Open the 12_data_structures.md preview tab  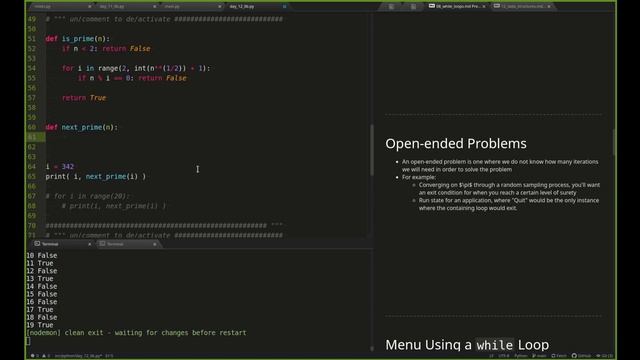point(522,7)
